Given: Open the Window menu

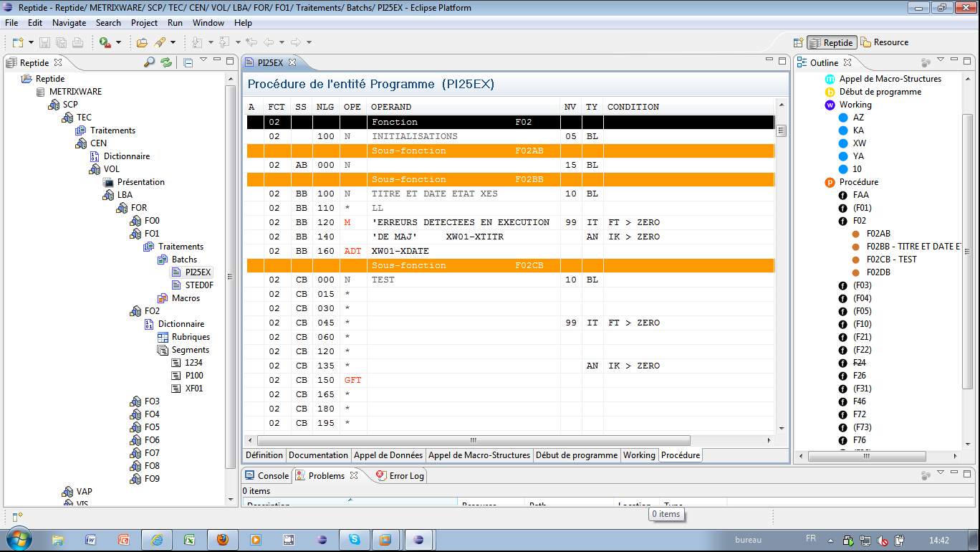Looking at the screenshot, I should 208,23.
